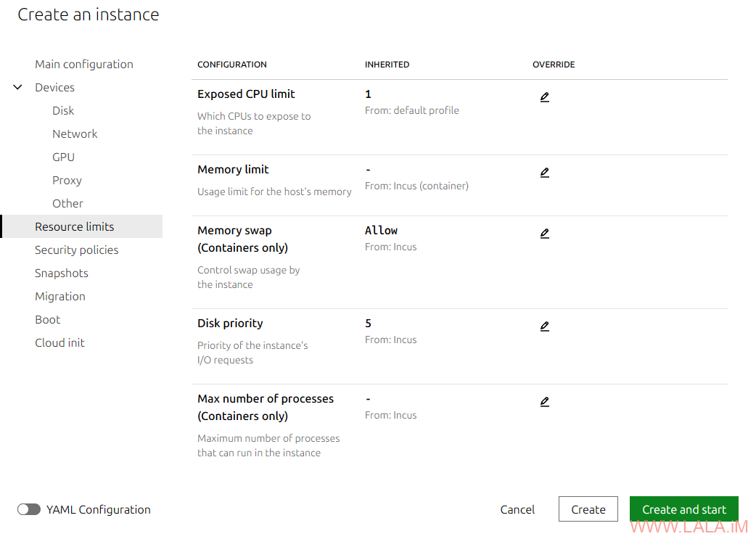The width and height of the screenshot is (756, 539).
Task: Go to Network device settings
Action: click(x=75, y=133)
